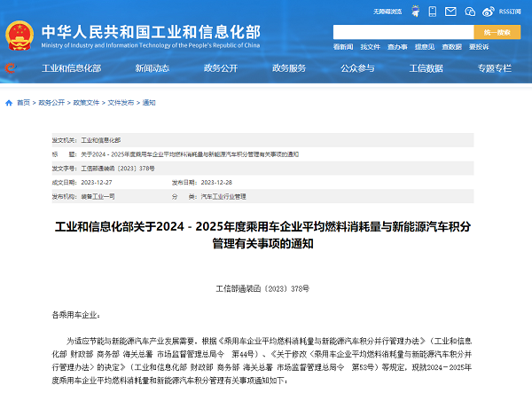Image resolution: width=532 pixels, height=393 pixels.
Task: Go to 通知 in breadcrumb
Action: pyautogui.click(x=149, y=103)
